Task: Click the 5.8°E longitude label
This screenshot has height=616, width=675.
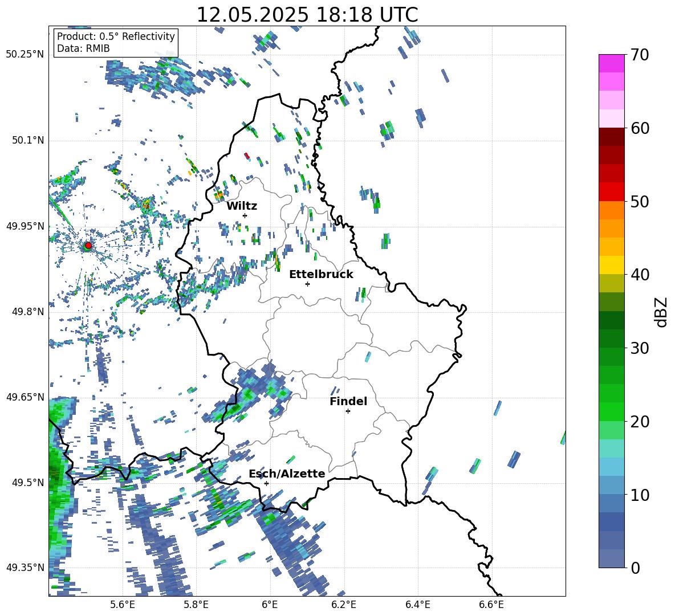Action: point(196,605)
